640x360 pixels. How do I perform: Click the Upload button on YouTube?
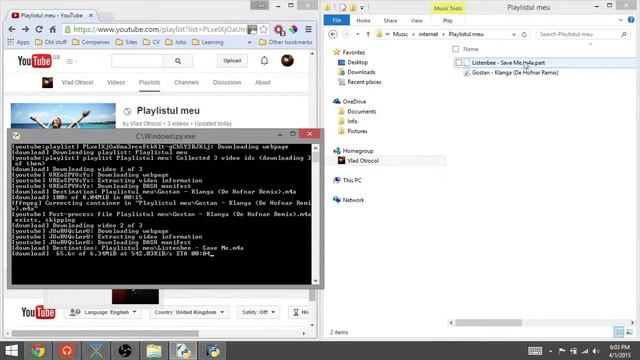click(x=232, y=61)
